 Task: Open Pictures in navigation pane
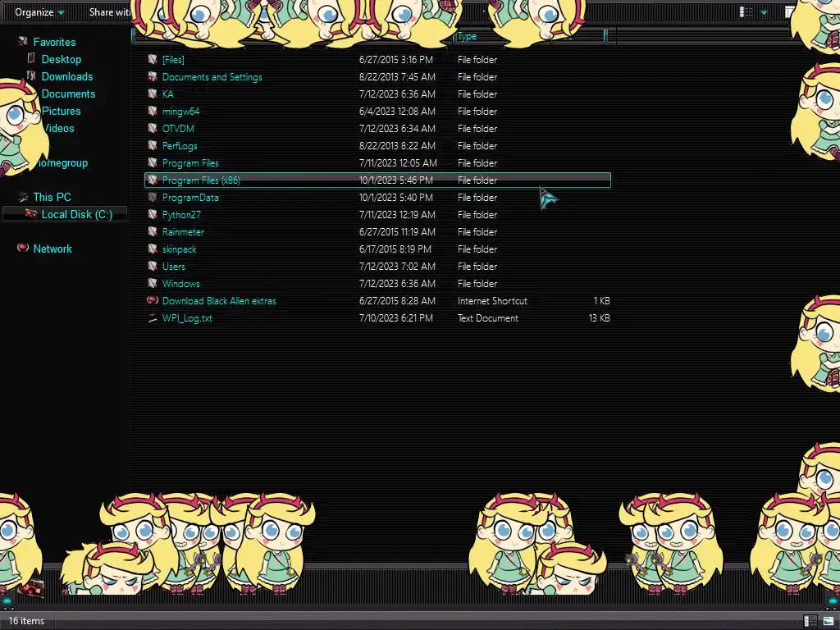point(61,111)
